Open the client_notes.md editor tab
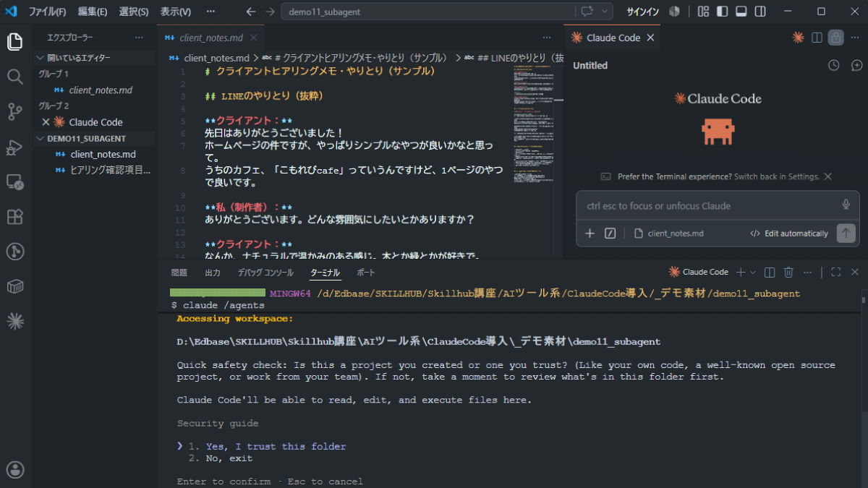The width and height of the screenshot is (868, 488). (210, 38)
